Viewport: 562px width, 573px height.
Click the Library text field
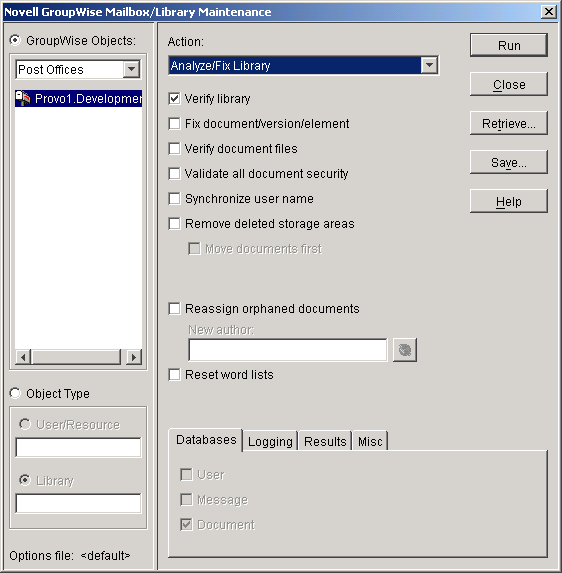pos(78,503)
